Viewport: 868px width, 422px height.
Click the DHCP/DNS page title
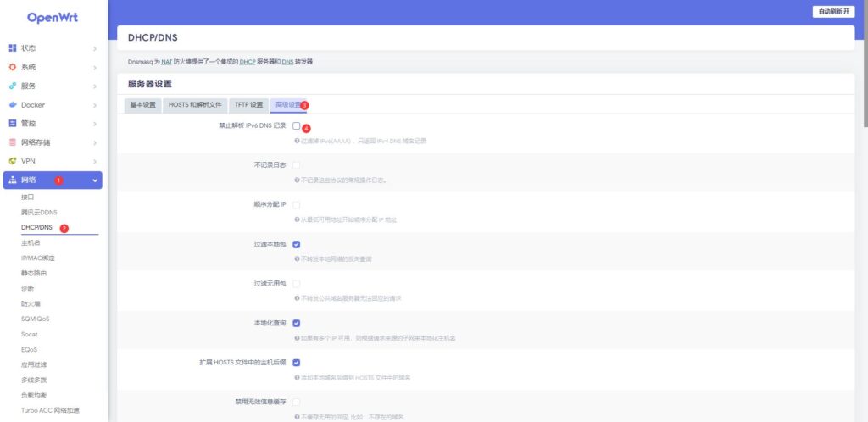tap(153, 37)
